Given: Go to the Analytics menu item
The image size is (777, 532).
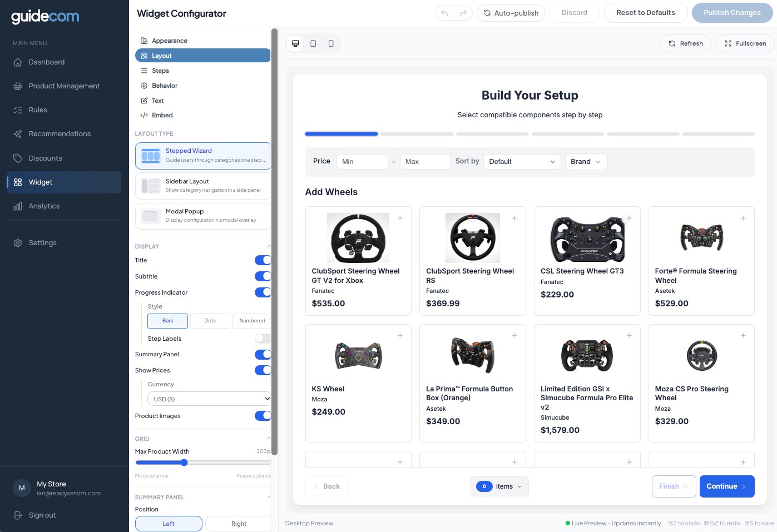Looking at the screenshot, I should coord(44,206).
